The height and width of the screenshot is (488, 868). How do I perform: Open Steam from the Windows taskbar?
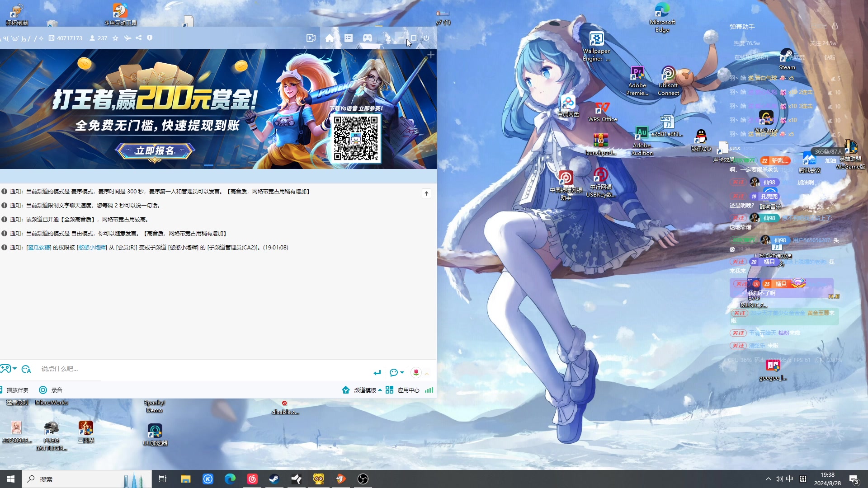pyautogui.click(x=274, y=479)
